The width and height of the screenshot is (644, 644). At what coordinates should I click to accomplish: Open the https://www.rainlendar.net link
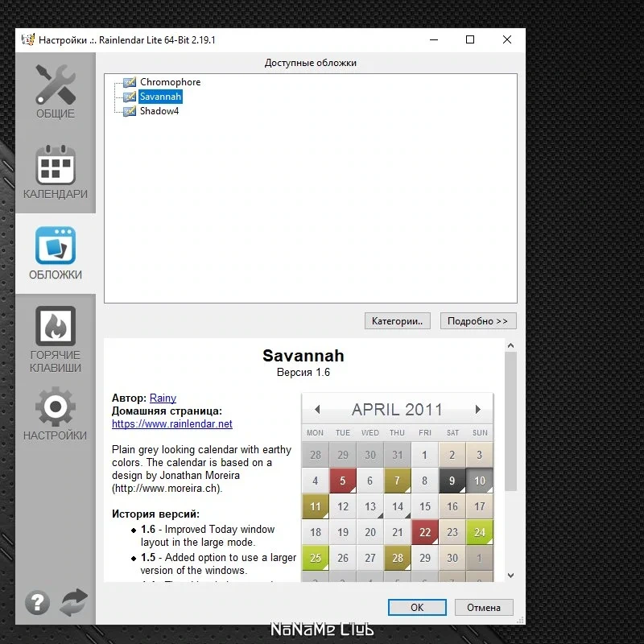[172, 424]
